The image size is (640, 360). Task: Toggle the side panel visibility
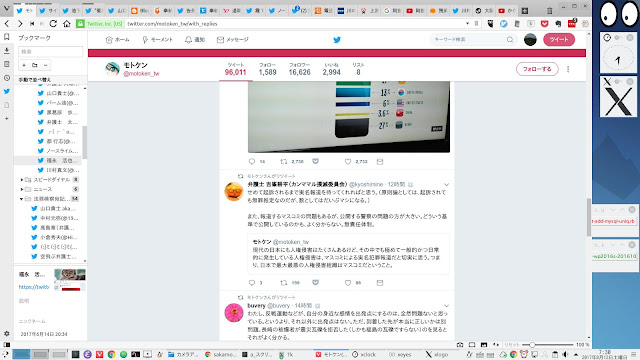(x=7, y=344)
